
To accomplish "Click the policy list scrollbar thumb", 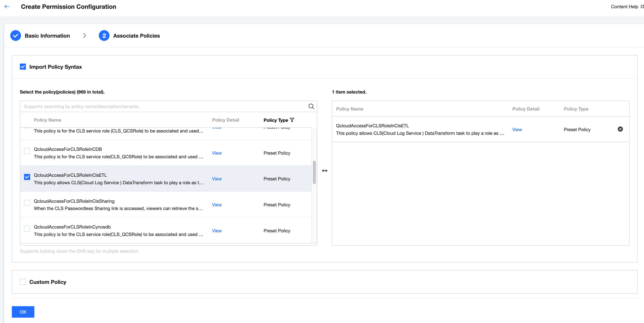I will 314,172.
